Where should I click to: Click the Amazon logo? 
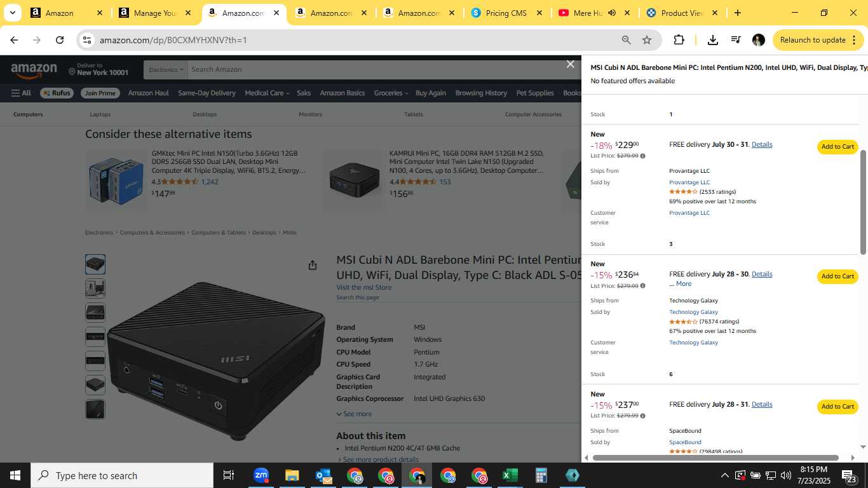click(34, 70)
